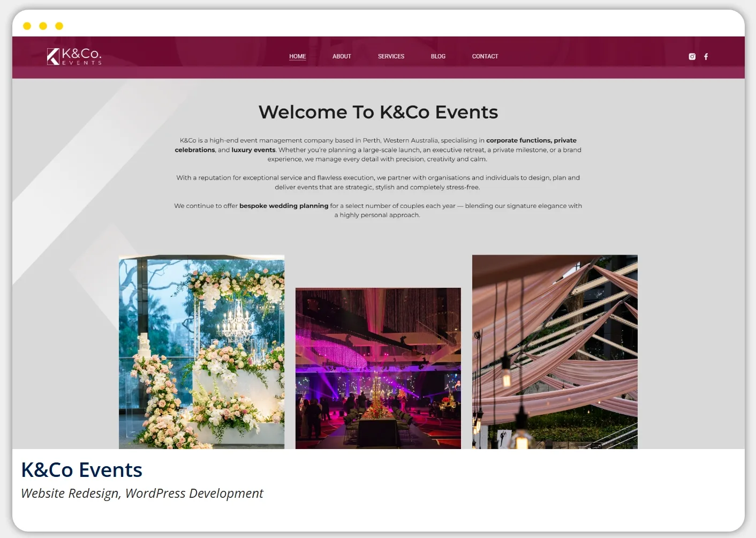This screenshot has height=538, width=756.
Task: Click the bold 'bespoke wedding planning' text
Action: (x=284, y=206)
